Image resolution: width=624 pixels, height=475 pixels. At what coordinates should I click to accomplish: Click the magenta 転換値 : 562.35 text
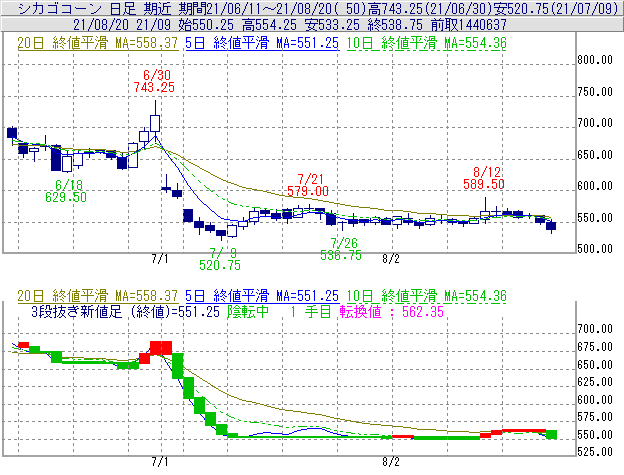(392, 311)
